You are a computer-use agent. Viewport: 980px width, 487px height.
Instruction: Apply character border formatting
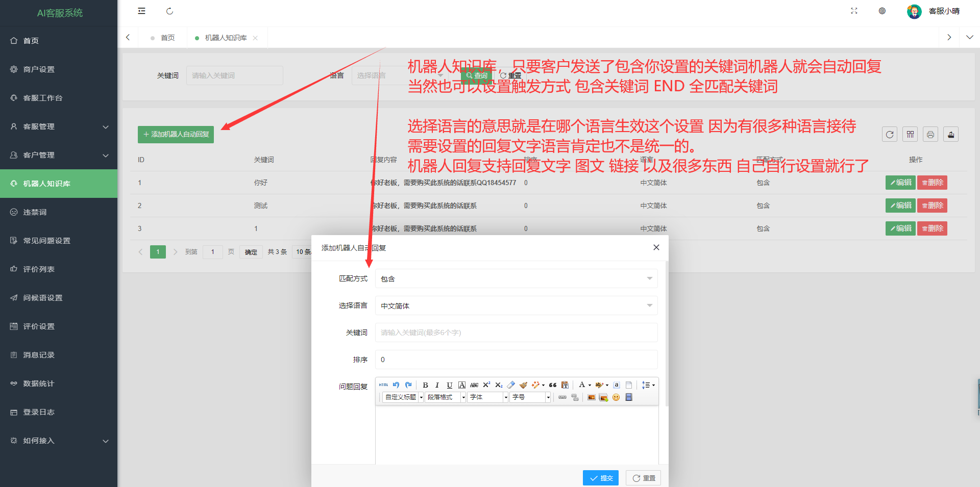[x=462, y=385]
